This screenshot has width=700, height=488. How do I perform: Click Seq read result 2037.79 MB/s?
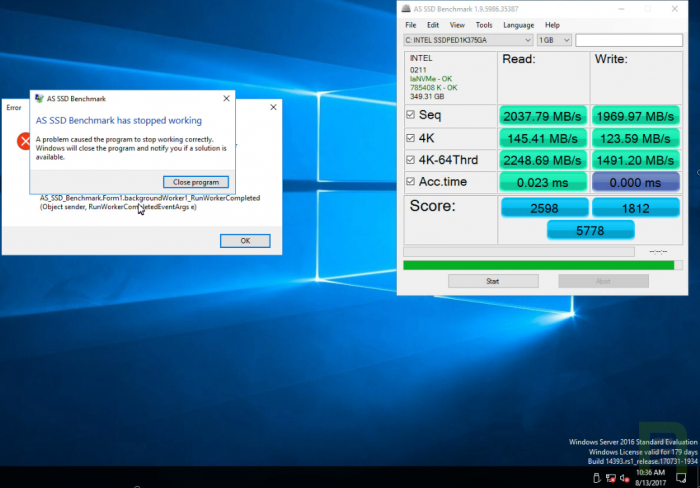pyautogui.click(x=542, y=116)
